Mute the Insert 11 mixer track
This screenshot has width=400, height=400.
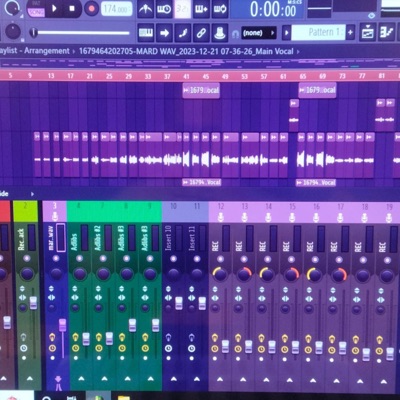click(197, 259)
